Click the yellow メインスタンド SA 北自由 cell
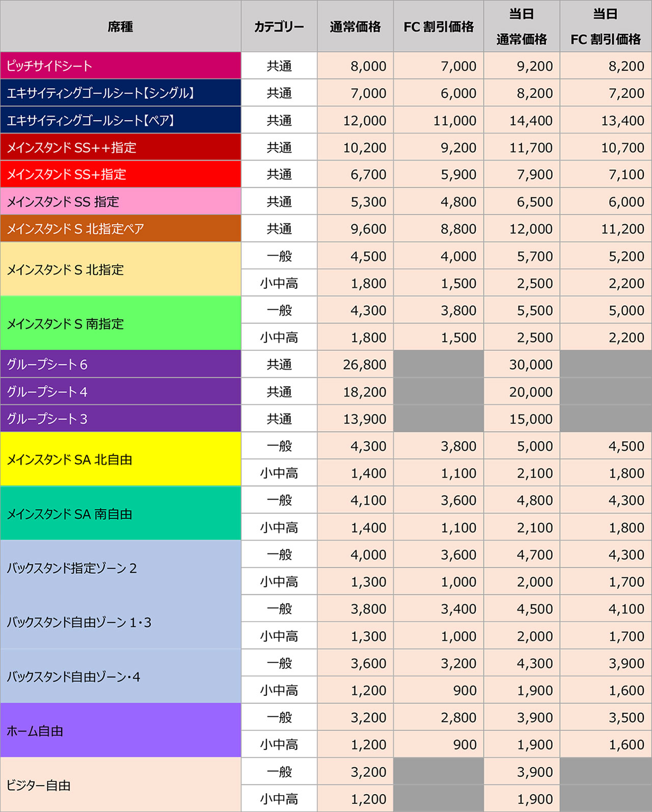This screenshot has height=812, width=652. (x=120, y=459)
